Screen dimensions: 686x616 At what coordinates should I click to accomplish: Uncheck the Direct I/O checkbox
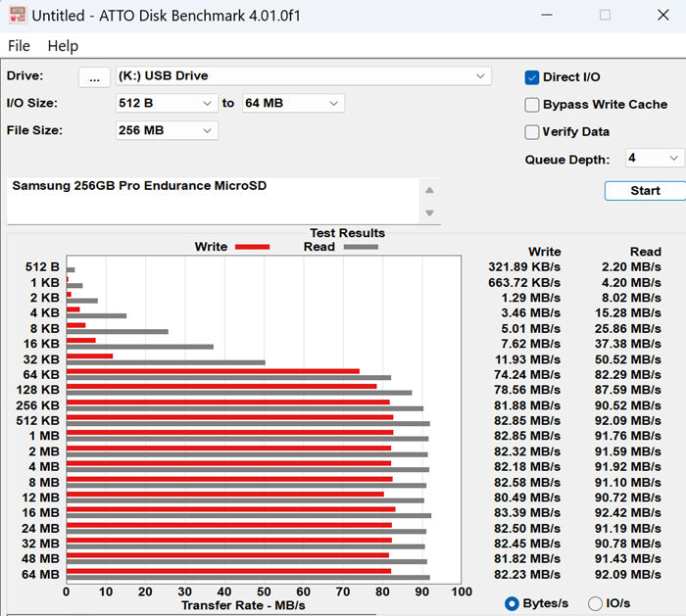531,77
